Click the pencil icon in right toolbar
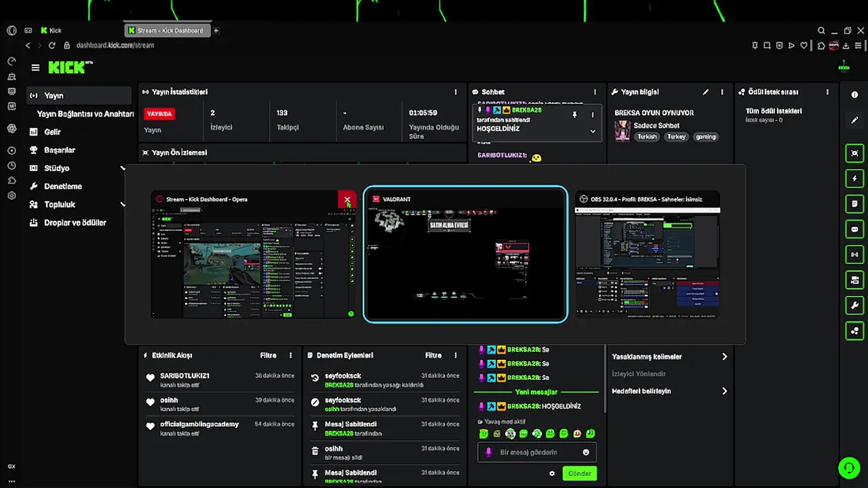 pos(854,120)
